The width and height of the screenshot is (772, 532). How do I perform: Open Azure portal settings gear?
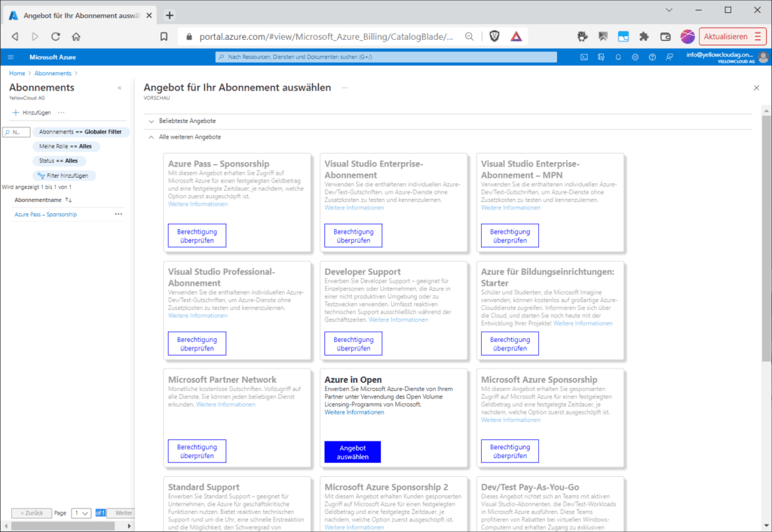(635, 57)
